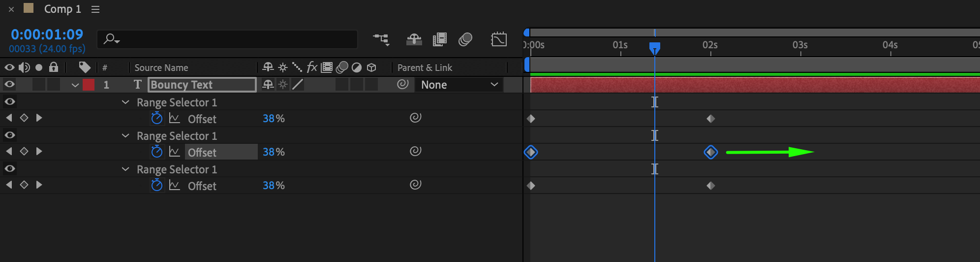Enable motion blur for the composition
Screen dimensions: 980x262
point(465,39)
